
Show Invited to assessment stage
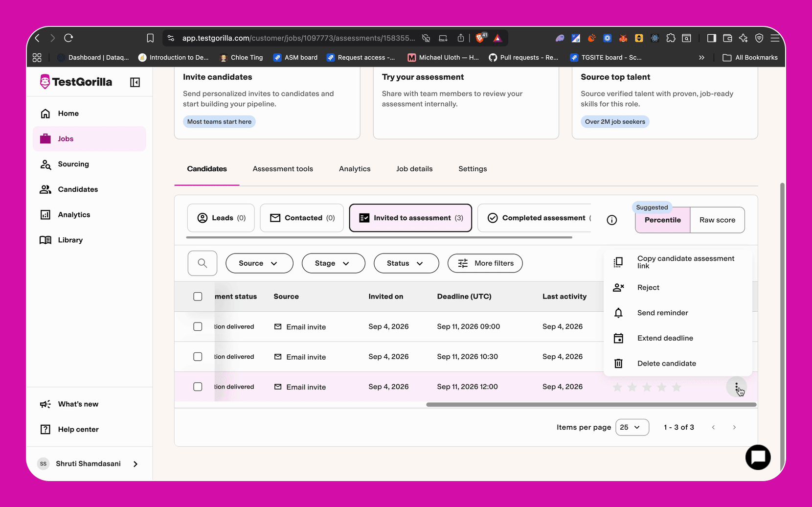(410, 218)
